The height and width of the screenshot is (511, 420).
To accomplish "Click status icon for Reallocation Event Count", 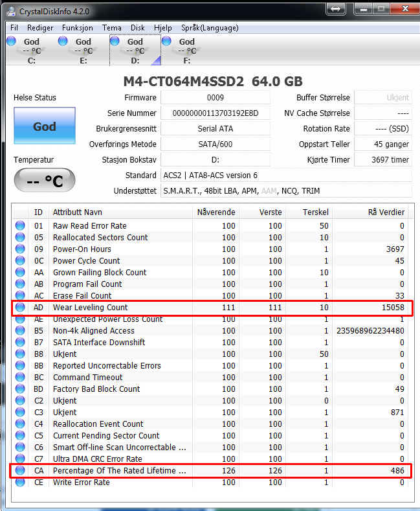I will 20,424.
